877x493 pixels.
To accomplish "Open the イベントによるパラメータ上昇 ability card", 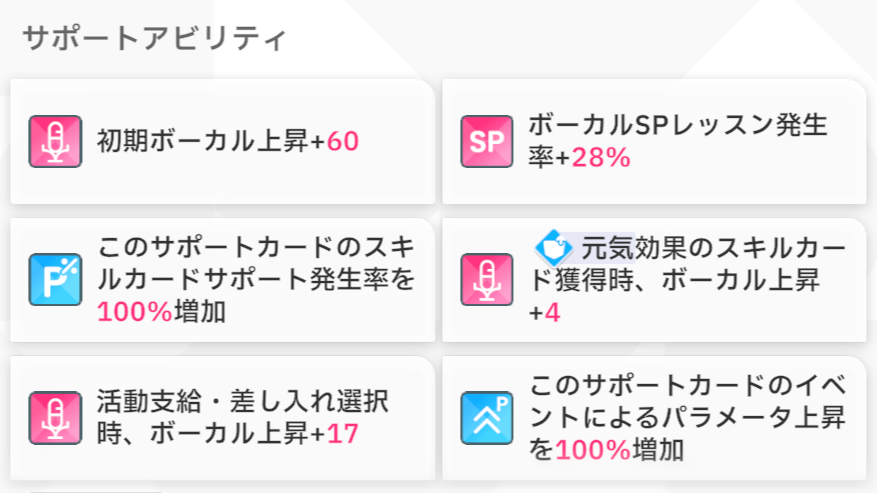I will 654,418.
